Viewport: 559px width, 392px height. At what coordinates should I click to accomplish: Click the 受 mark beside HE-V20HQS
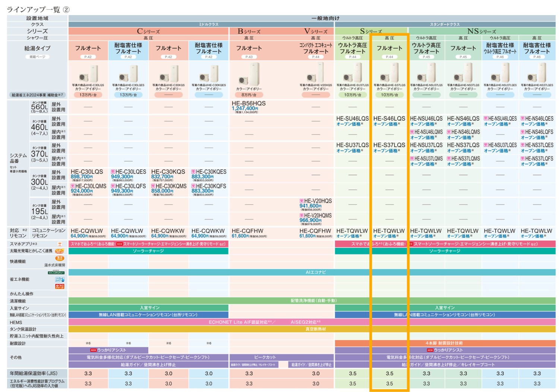(x=302, y=201)
